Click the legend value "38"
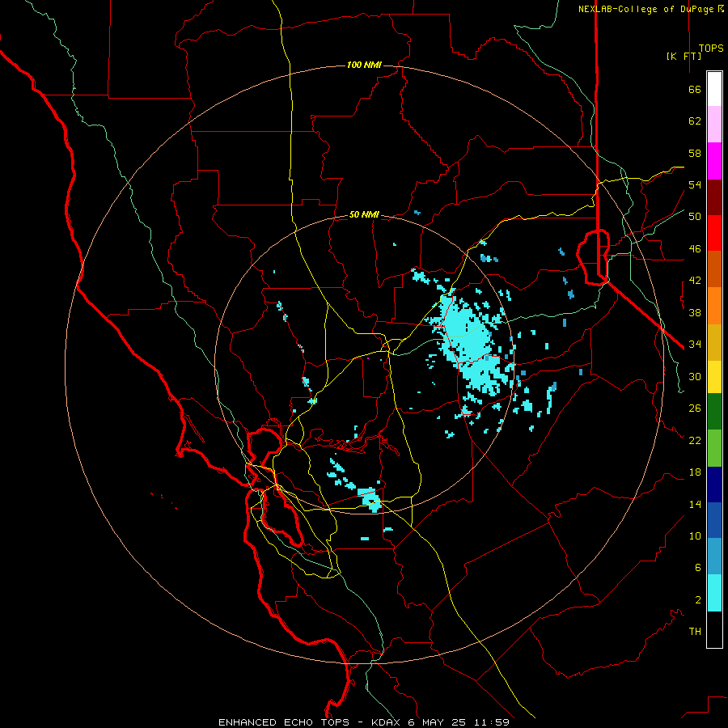This screenshot has width=728, height=728. tap(695, 312)
